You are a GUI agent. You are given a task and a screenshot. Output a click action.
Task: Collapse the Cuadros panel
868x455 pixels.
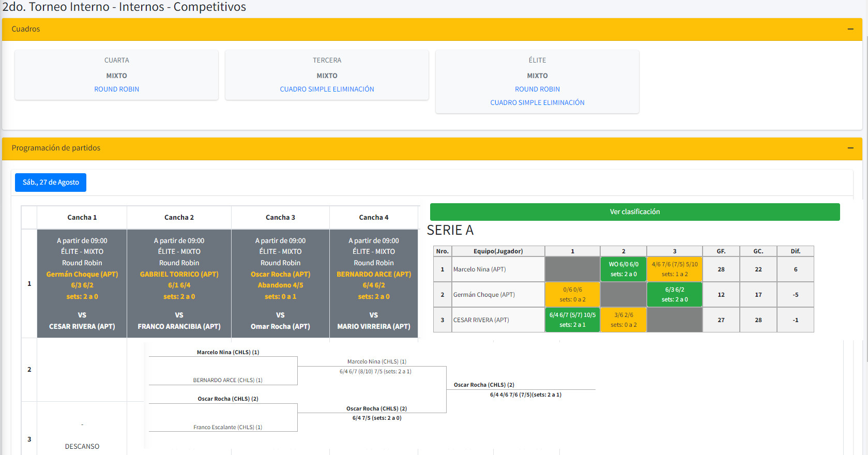click(x=850, y=29)
